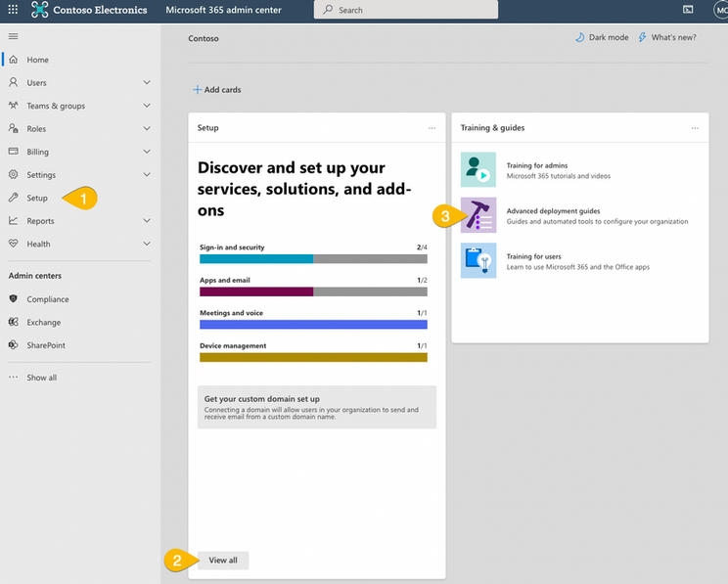Open the Cloud Shell icon in header

pos(688,9)
